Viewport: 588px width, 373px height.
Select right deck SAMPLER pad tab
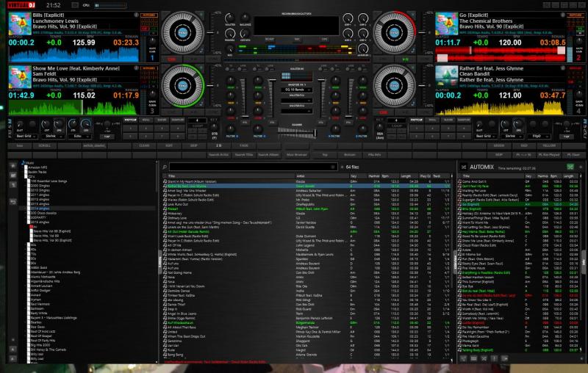(464, 120)
